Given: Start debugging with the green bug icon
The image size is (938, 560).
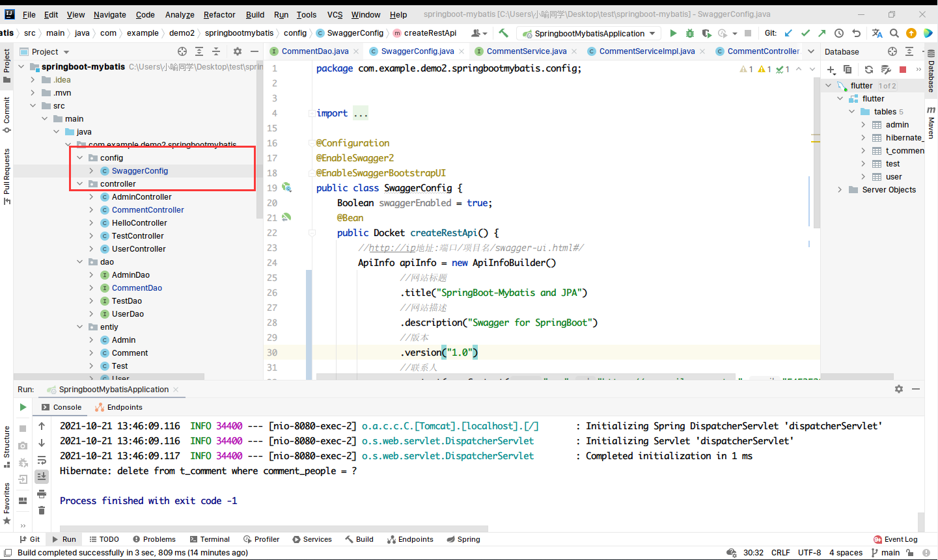Looking at the screenshot, I should (690, 33).
